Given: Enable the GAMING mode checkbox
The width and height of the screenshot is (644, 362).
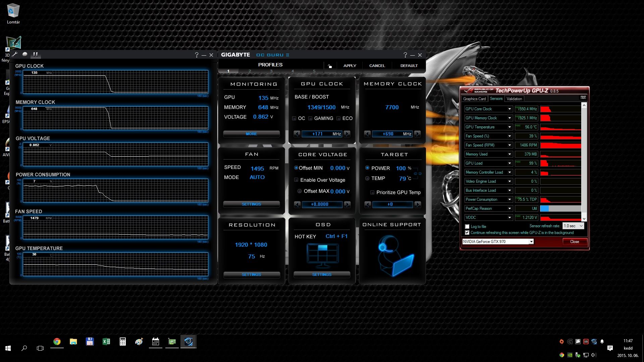Looking at the screenshot, I should pyautogui.click(x=310, y=118).
